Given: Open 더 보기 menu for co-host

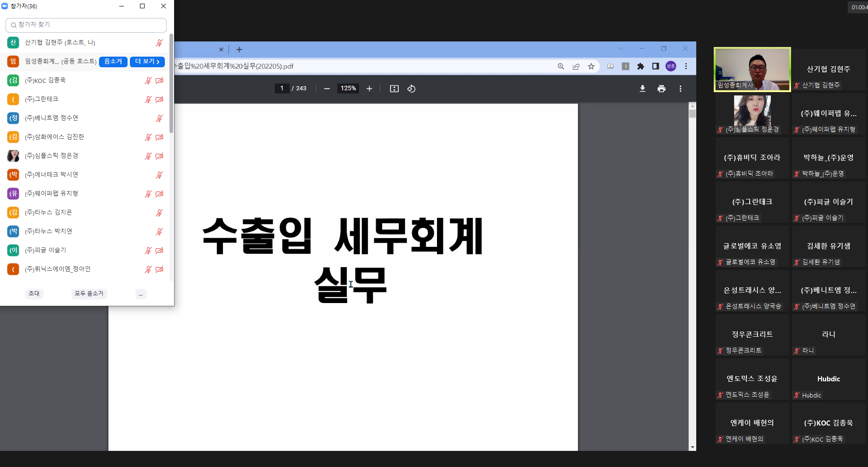Looking at the screenshot, I should tap(147, 61).
